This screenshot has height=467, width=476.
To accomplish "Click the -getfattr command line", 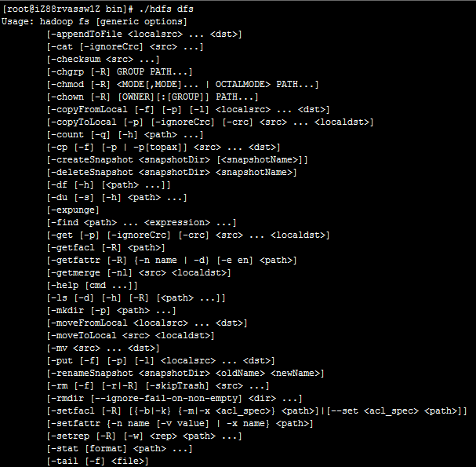I will (x=172, y=260).
